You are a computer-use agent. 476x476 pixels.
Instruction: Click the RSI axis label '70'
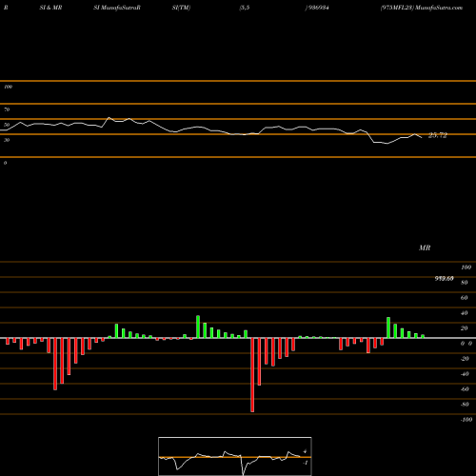(x=7, y=109)
